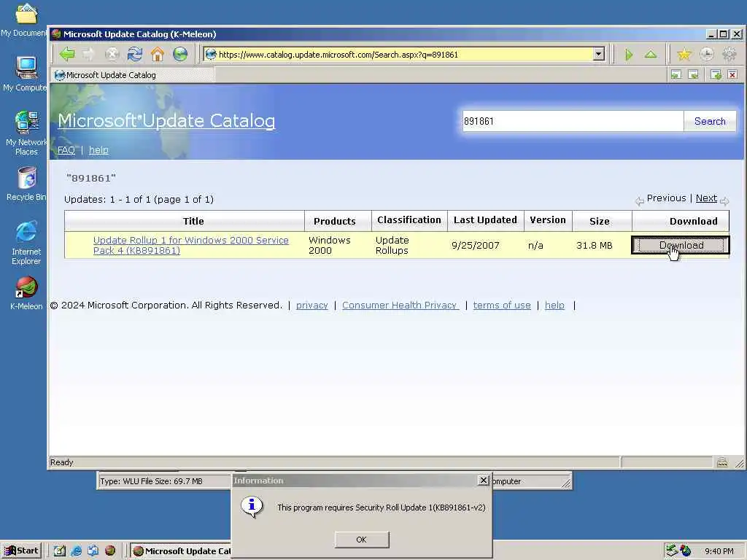Click the catalog search box containing 891861

click(x=573, y=121)
